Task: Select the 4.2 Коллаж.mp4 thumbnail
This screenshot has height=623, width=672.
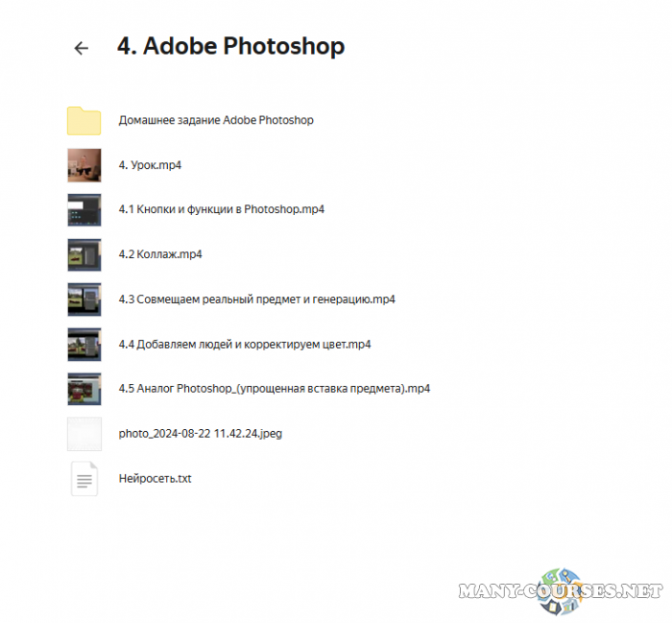Action: [x=84, y=254]
